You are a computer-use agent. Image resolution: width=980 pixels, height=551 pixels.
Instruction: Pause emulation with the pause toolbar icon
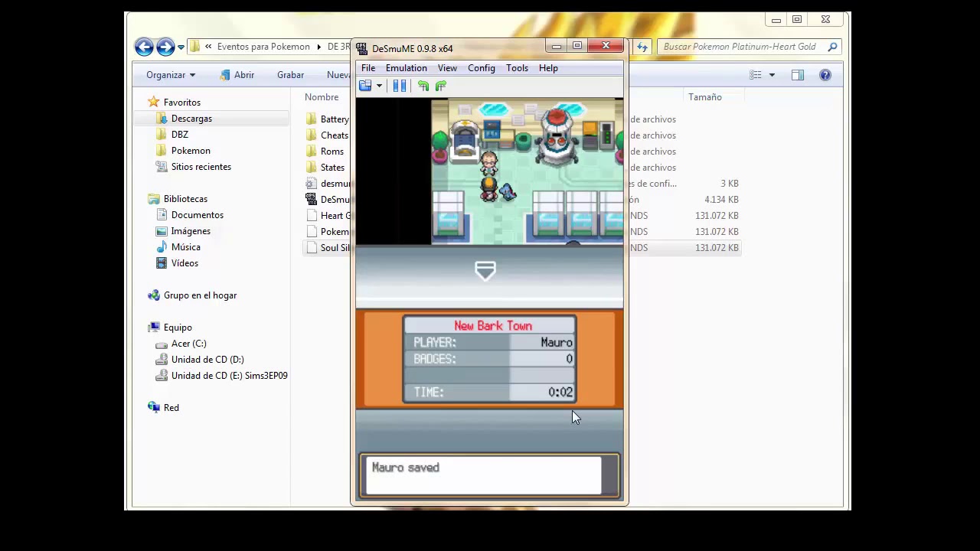[400, 86]
